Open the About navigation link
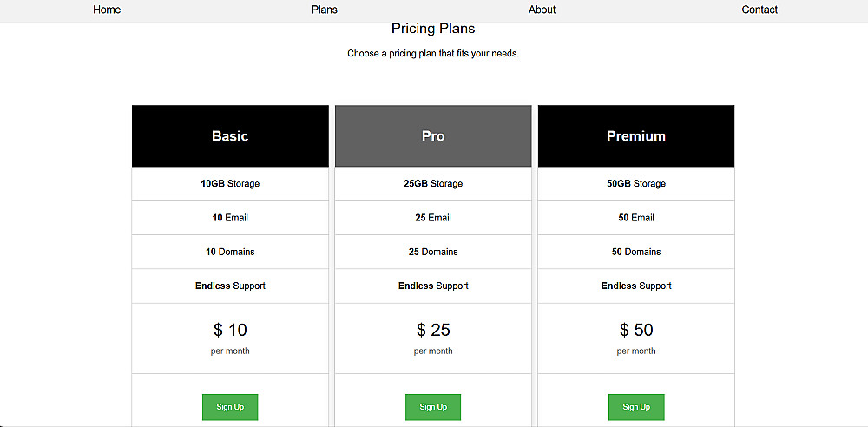 [x=542, y=10]
